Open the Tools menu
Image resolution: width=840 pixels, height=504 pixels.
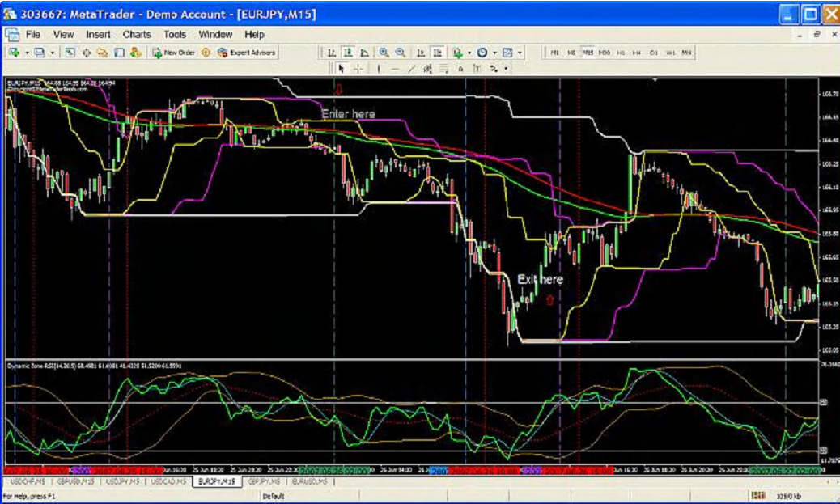click(x=175, y=34)
